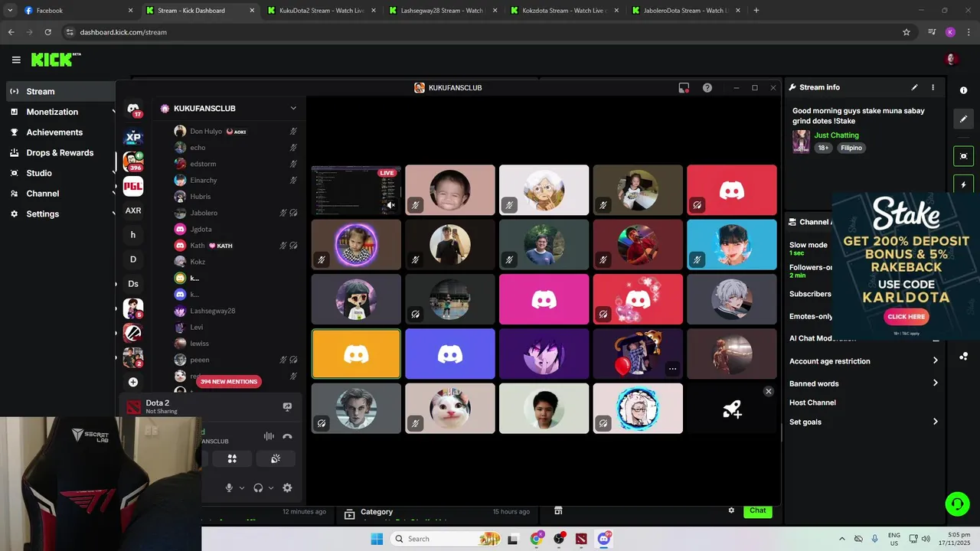
Task: Open Drops & Rewards in sidebar
Action: [60, 152]
